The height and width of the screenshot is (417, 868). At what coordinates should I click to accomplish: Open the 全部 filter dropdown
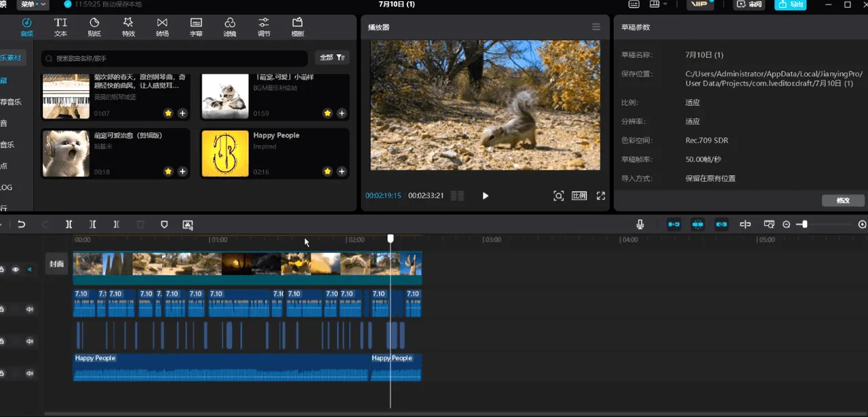pyautogui.click(x=332, y=58)
